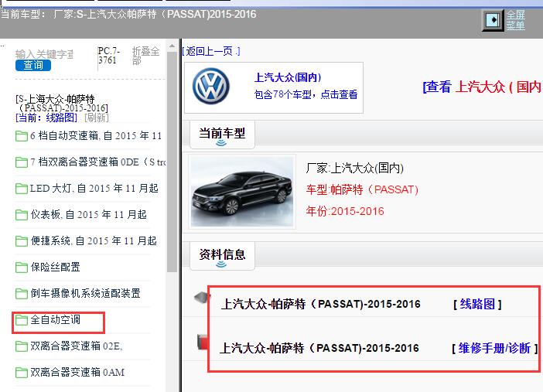Click the [刷新] refresh link
This screenshot has width=543, height=392.
click(97, 118)
